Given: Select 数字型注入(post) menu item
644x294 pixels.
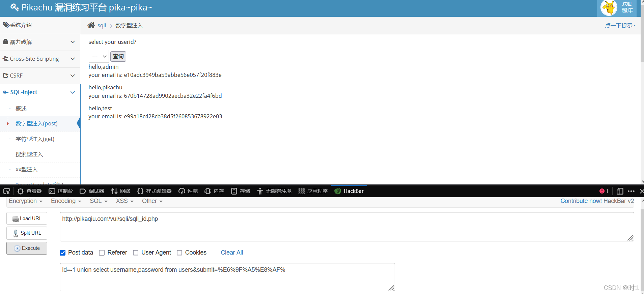Looking at the screenshot, I should click(36, 124).
